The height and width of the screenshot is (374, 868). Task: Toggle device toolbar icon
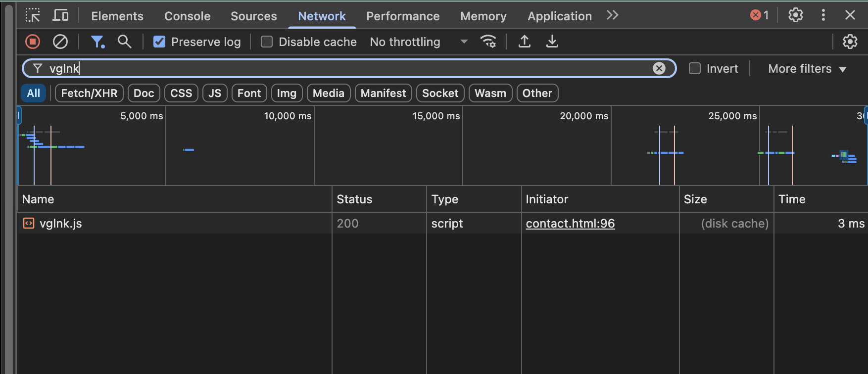pyautogui.click(x=60, y=16)
